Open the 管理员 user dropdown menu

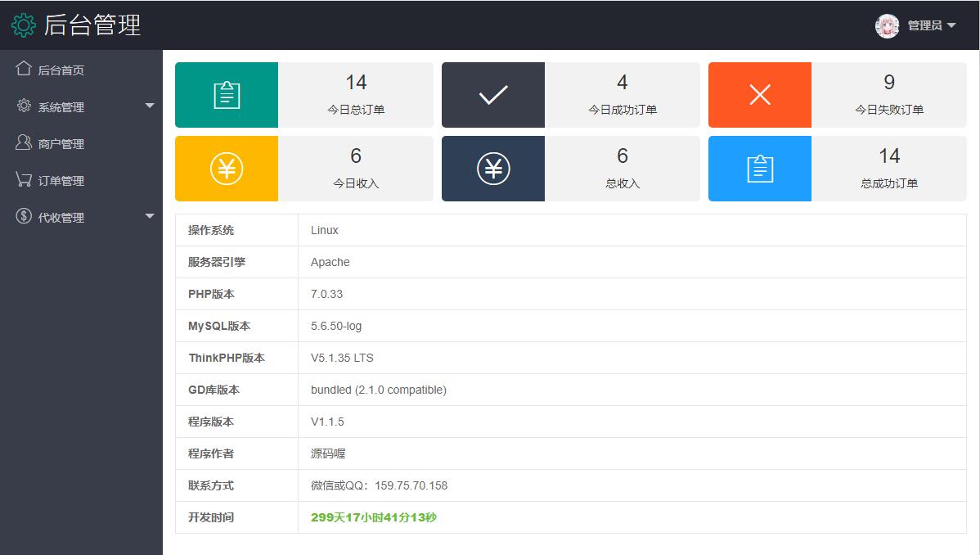click(x=932, y=26)
